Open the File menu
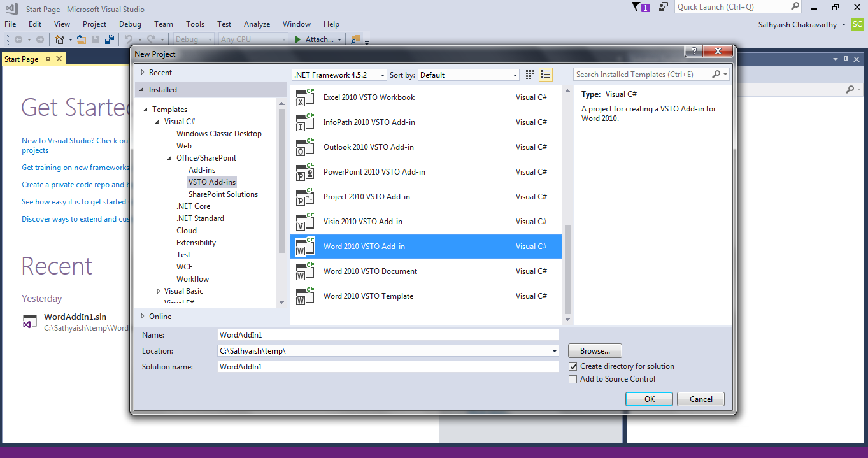This screenshot has height=458, width=868. 10,24
